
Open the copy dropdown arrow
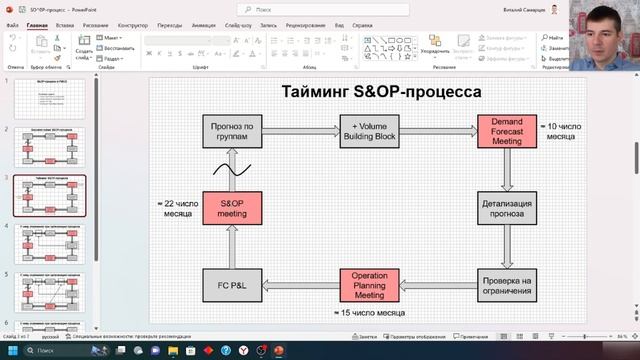64,48
